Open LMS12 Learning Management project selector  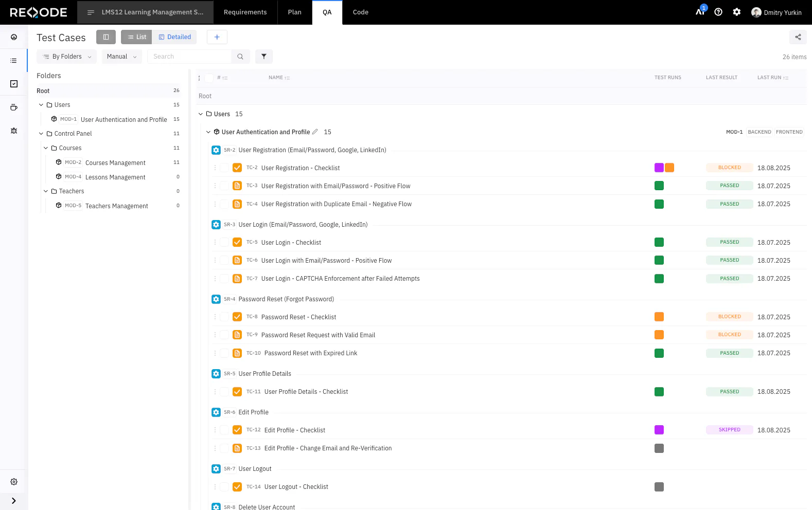pos(145,12)
